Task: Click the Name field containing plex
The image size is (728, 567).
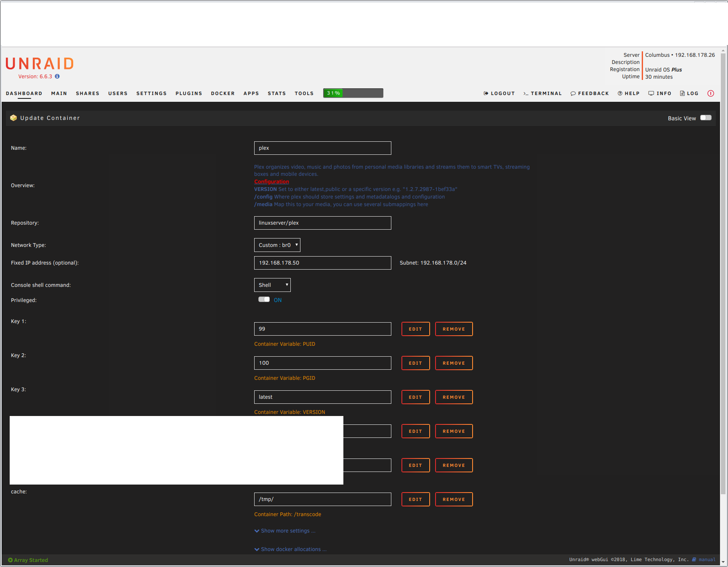Action: 323,148
